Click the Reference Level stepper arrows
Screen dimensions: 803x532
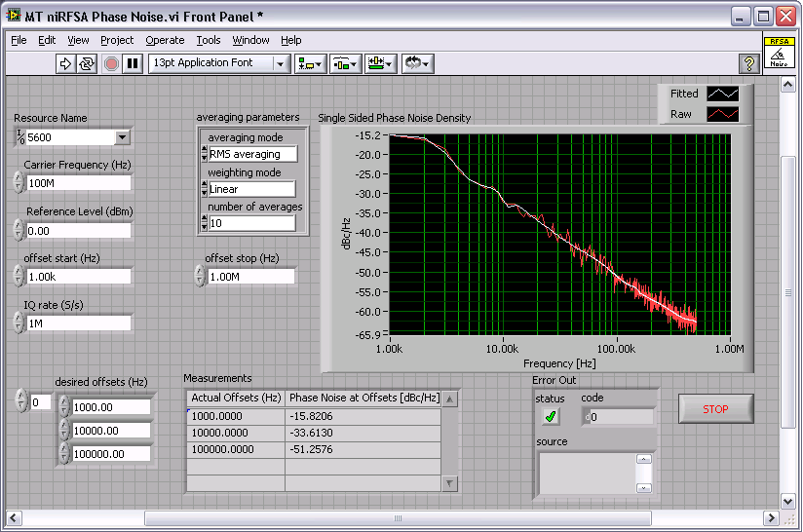pyautogui.click(x=19, y=230)
